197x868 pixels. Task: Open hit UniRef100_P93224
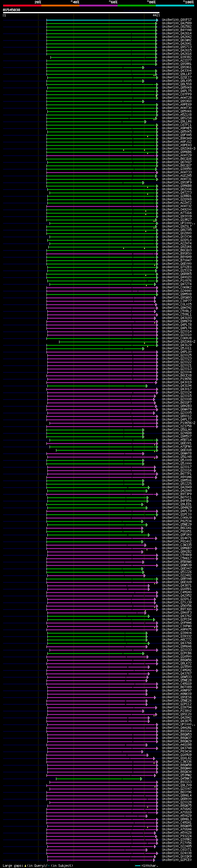pos(177,836)
